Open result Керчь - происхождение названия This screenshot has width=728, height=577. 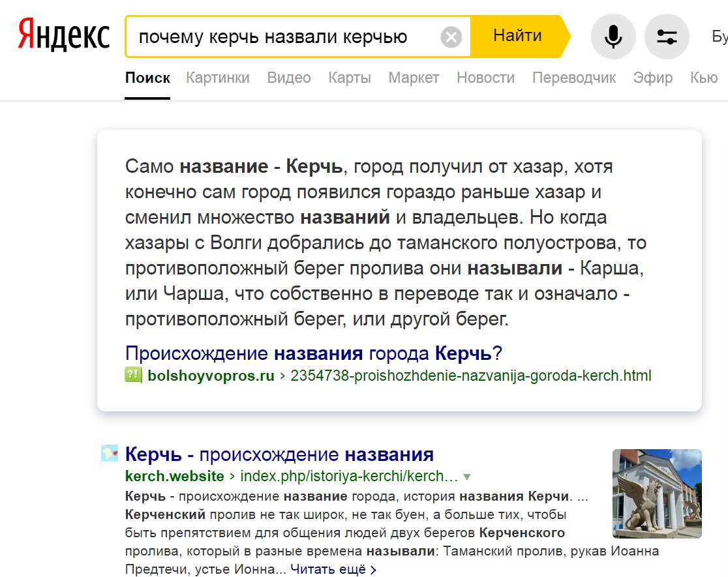pos(279,454)
